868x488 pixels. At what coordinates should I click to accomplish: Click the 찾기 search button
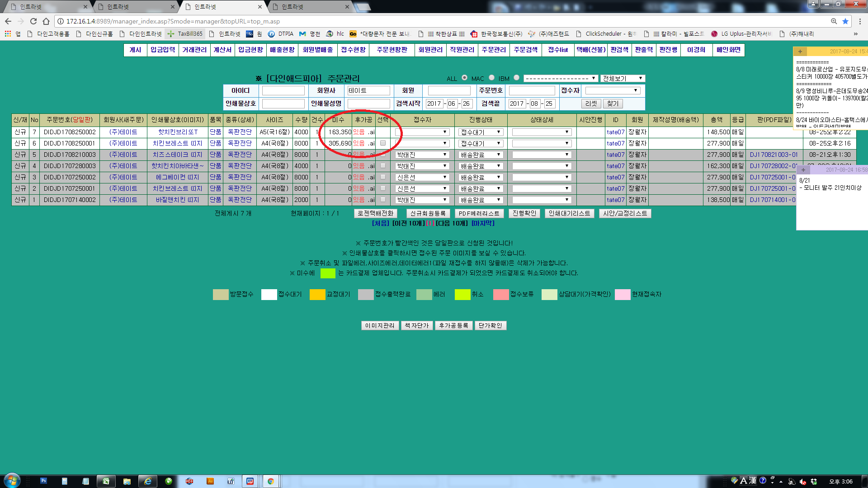(613, 103)
